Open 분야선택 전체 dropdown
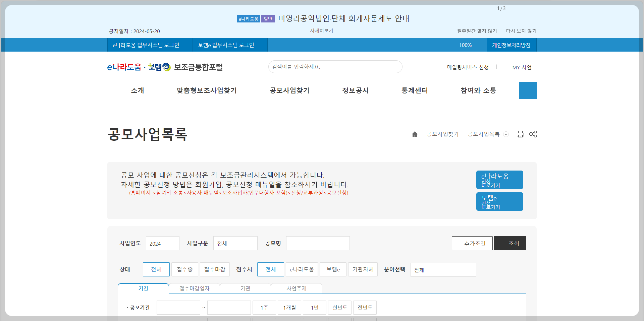 443,270
